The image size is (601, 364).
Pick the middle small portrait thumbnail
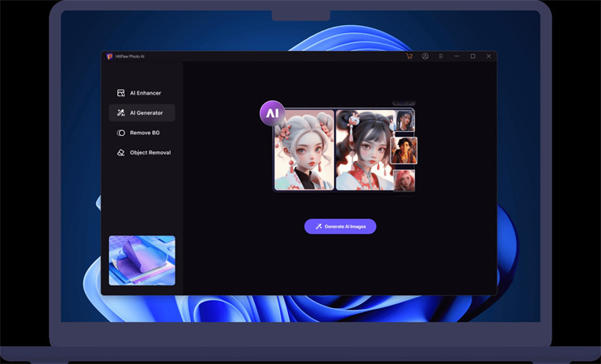(x=404, y=150)
